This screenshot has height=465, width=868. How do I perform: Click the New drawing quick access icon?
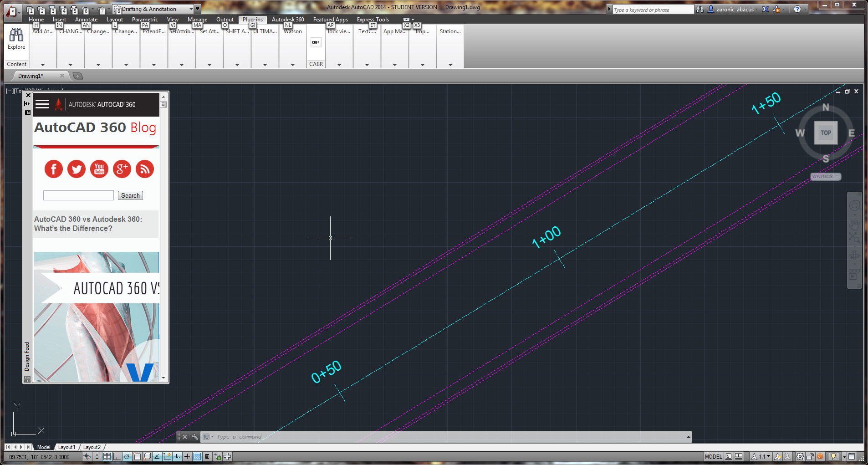click(31, 10)
